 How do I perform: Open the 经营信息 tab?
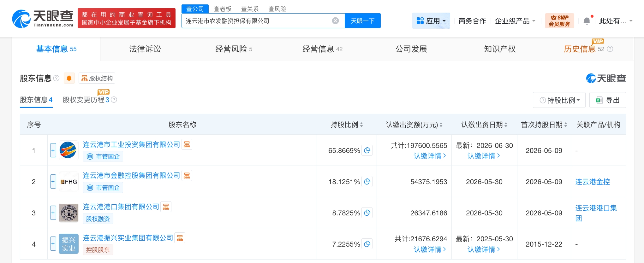point(322,49)
